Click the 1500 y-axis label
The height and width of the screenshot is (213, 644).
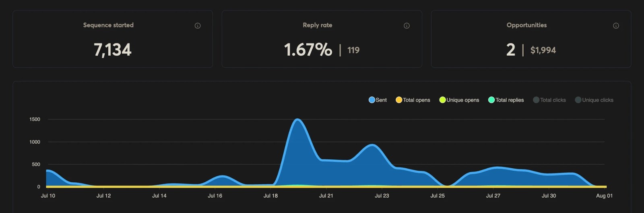coord(35,119)
